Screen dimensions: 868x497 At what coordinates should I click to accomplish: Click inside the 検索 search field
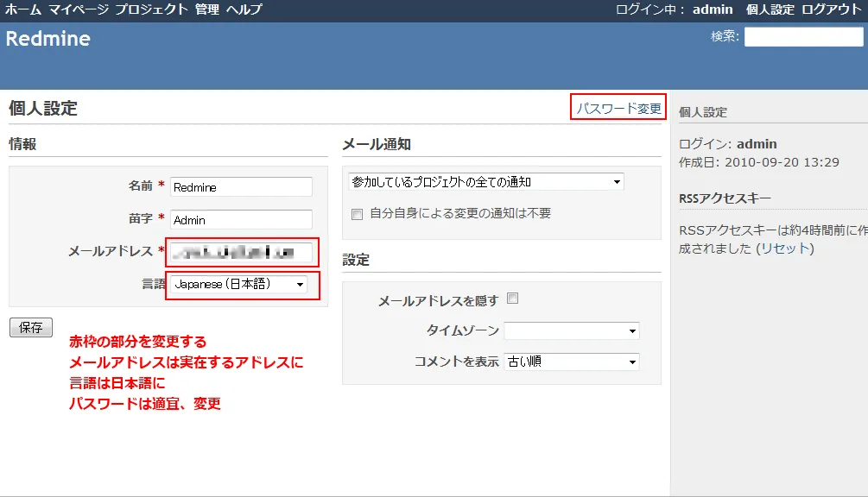pos(803,35)
